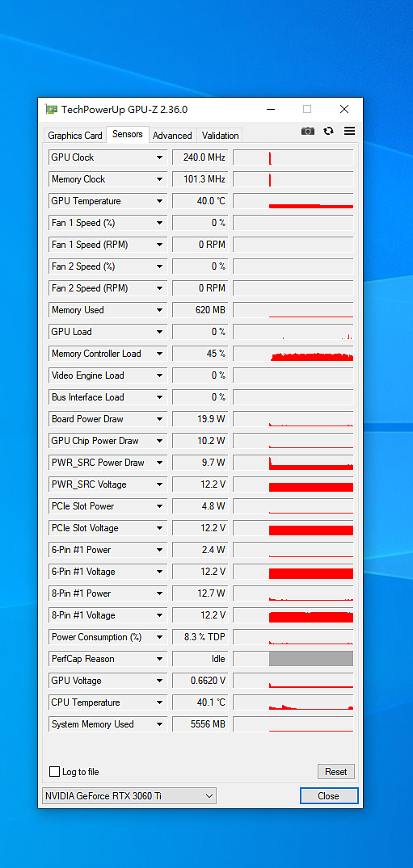Open the PCIe Slot Power dropdown
This screenshot has height=868, width=413.
(160, 506)
